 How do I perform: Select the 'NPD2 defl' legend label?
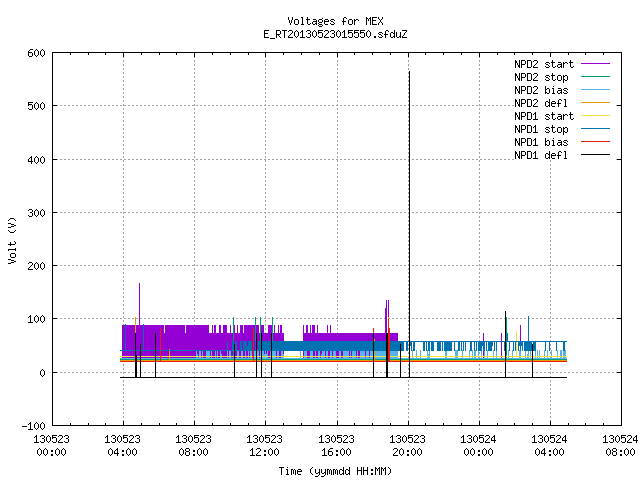point(541,103)
